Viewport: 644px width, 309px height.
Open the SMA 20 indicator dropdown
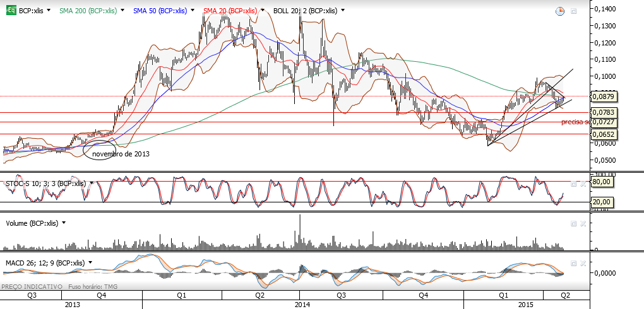[x=263, y=11]
